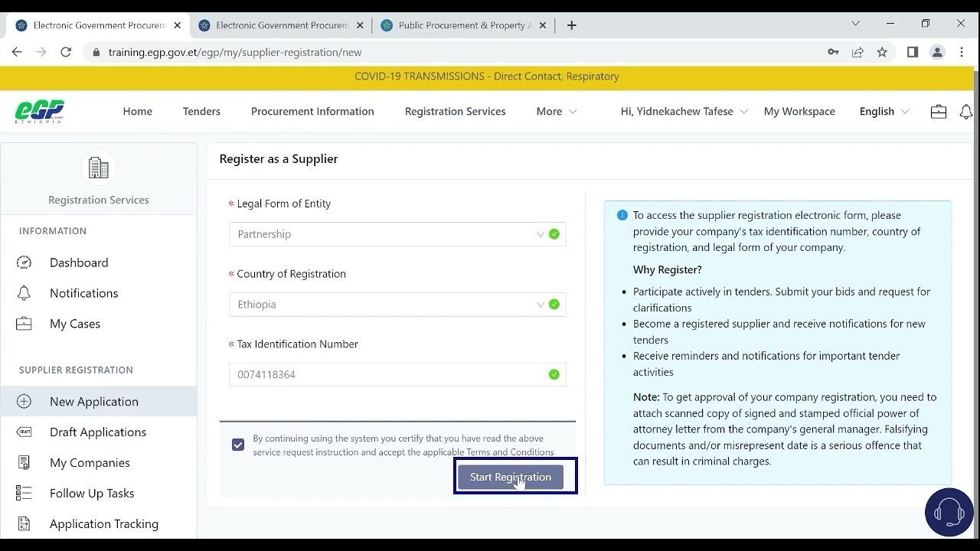Expand the More menu

point(557,112)
